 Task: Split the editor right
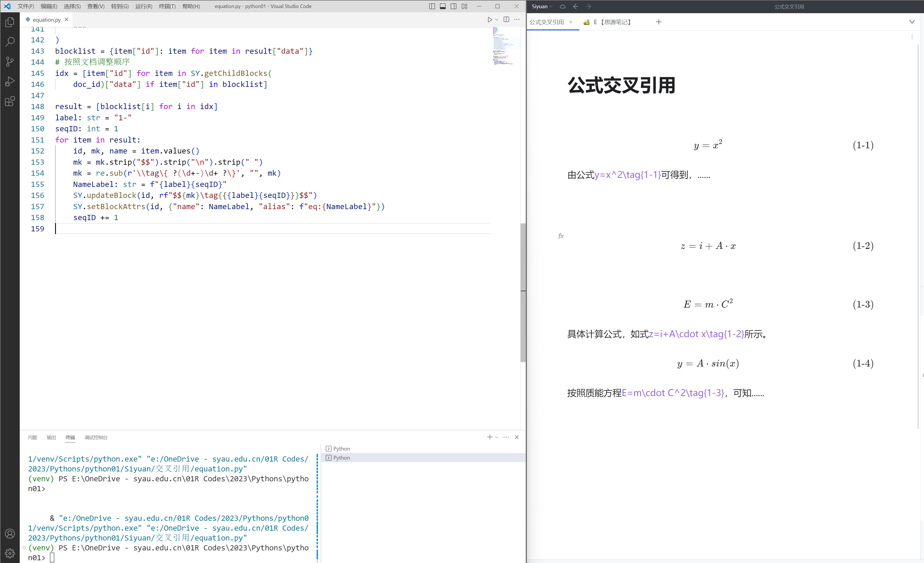[506, 19]
